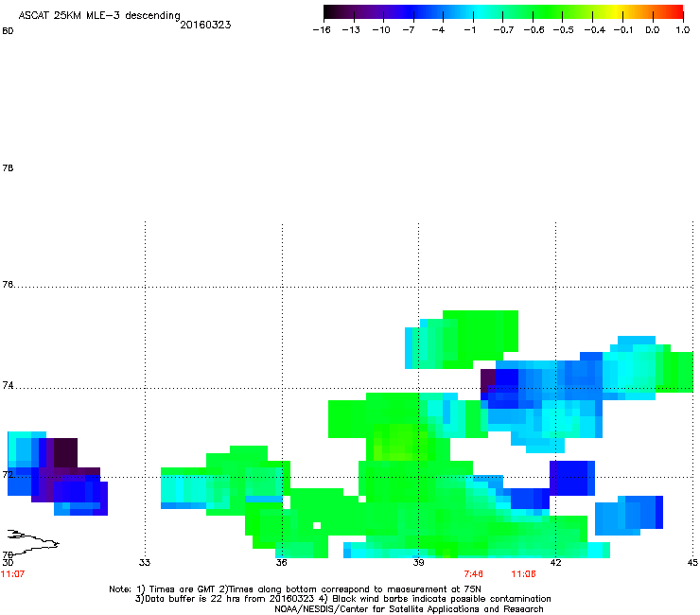Click the '-1' label on the color scale
Viewport: 700px width, 615px height.
coord(469,30)
